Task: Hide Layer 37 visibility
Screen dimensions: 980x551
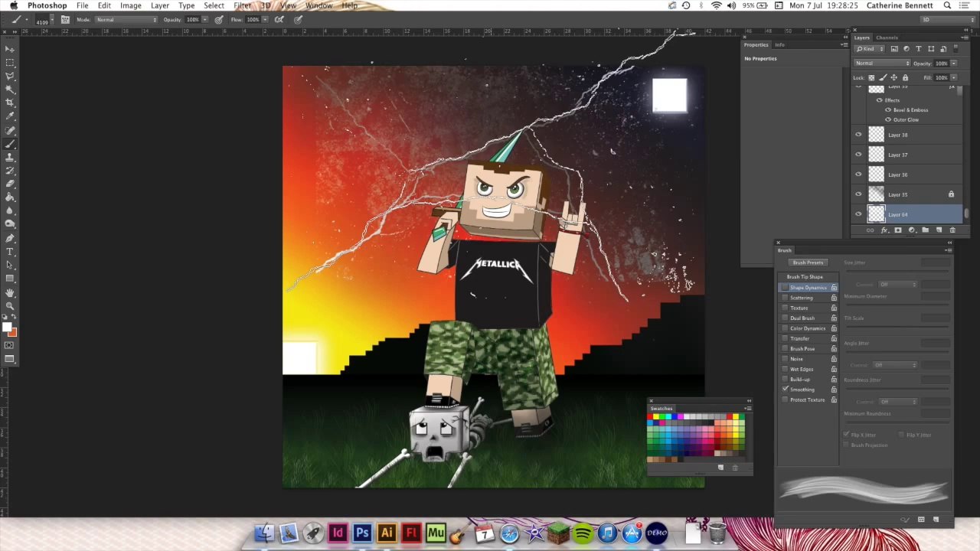Action: coord(858,155)
